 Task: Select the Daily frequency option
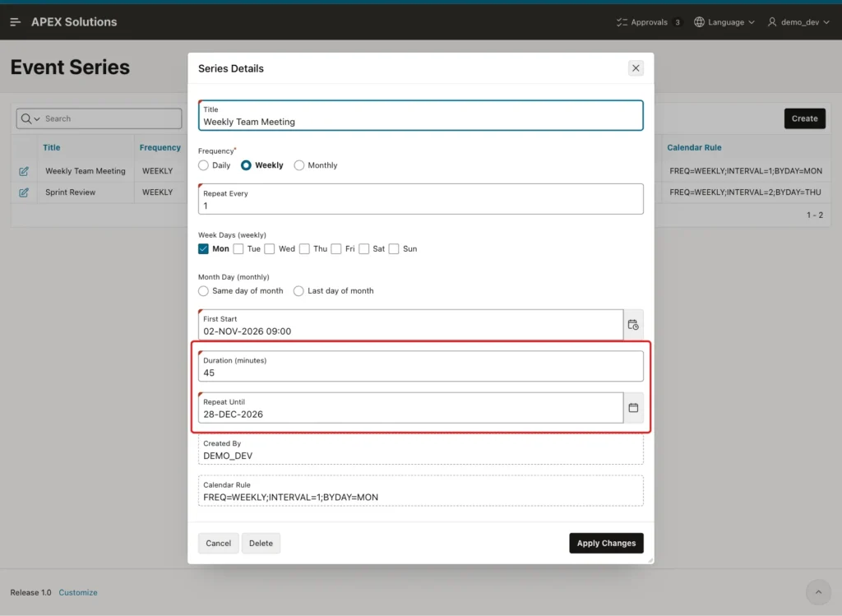[204, 165]
